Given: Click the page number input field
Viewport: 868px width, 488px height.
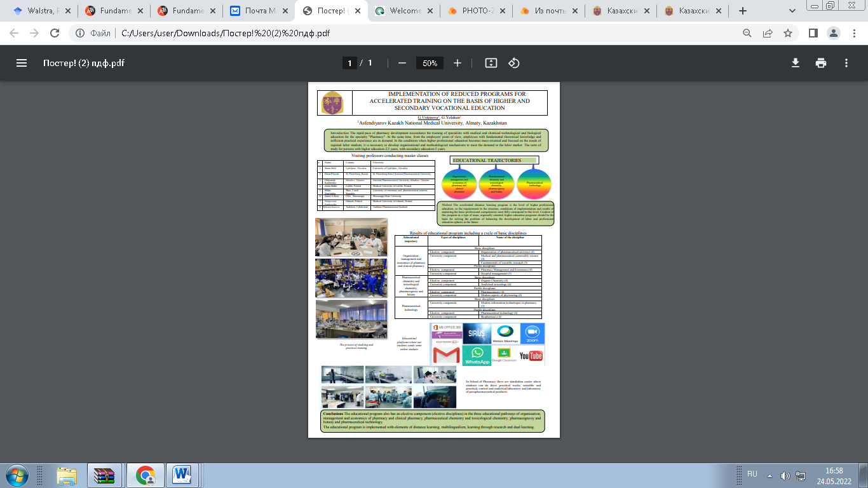Looking at the screenshot, I should point(349,63).
